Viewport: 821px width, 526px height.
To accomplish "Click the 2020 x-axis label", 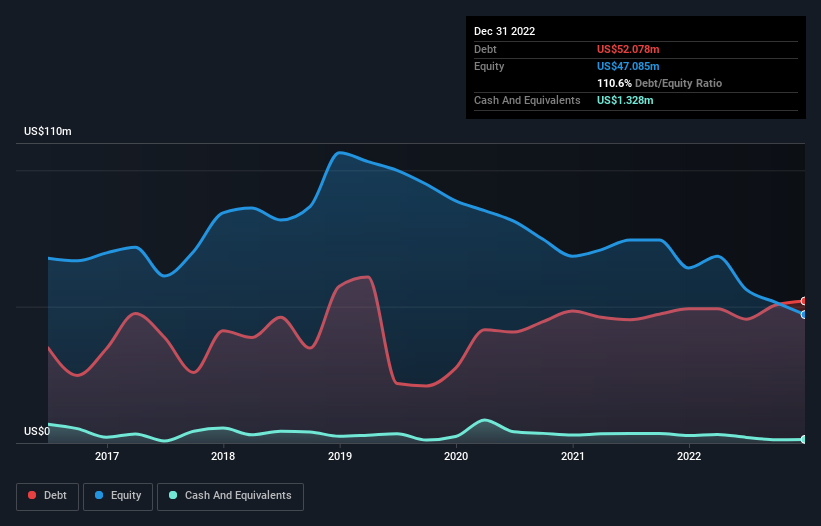I will (456, 456).
